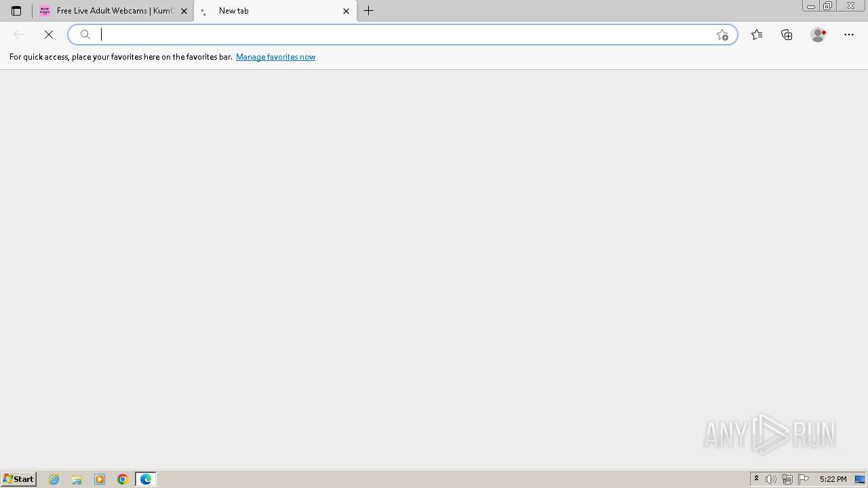Open the network tray icon

click(x=787, y=479)
